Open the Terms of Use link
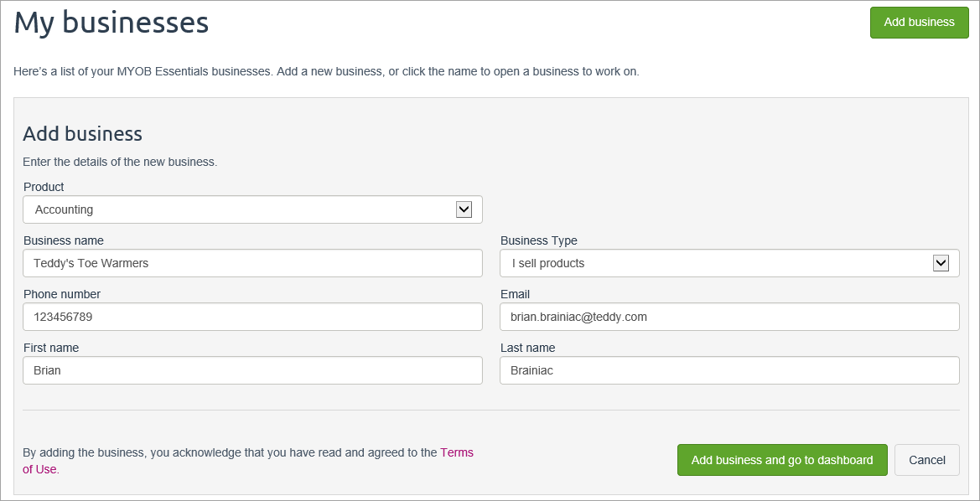The image size is (980, 501). pyautogui.click(x=456, y=452)
